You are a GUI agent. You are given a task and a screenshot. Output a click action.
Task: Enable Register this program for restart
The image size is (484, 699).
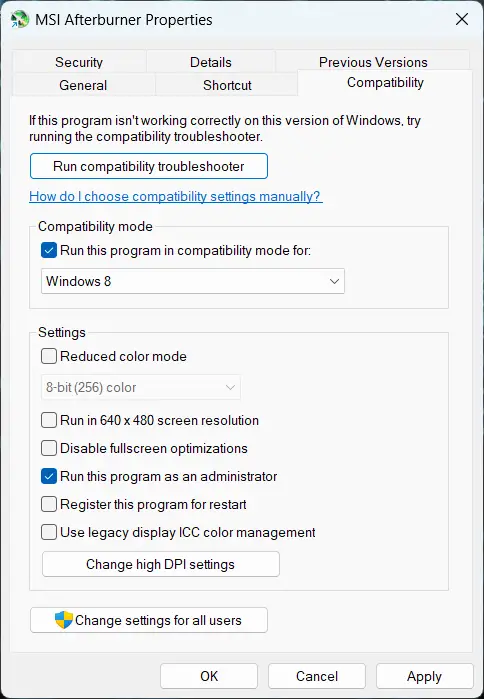coord(49,504)
